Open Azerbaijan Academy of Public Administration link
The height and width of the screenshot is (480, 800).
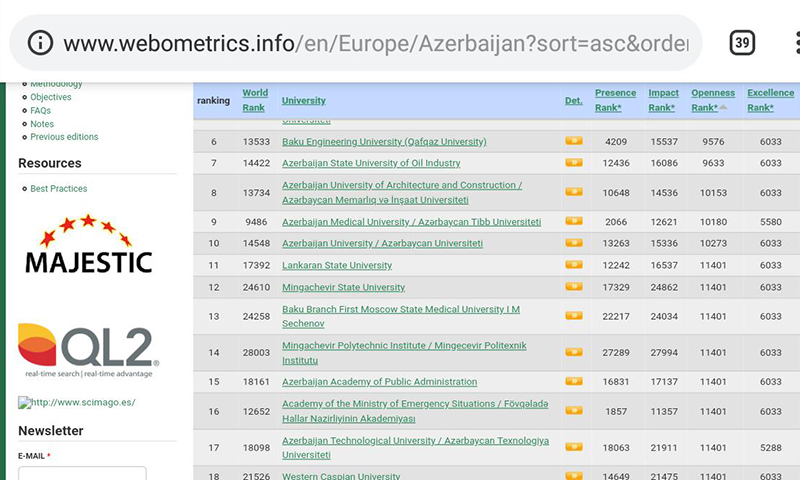(x=380, y=382)
